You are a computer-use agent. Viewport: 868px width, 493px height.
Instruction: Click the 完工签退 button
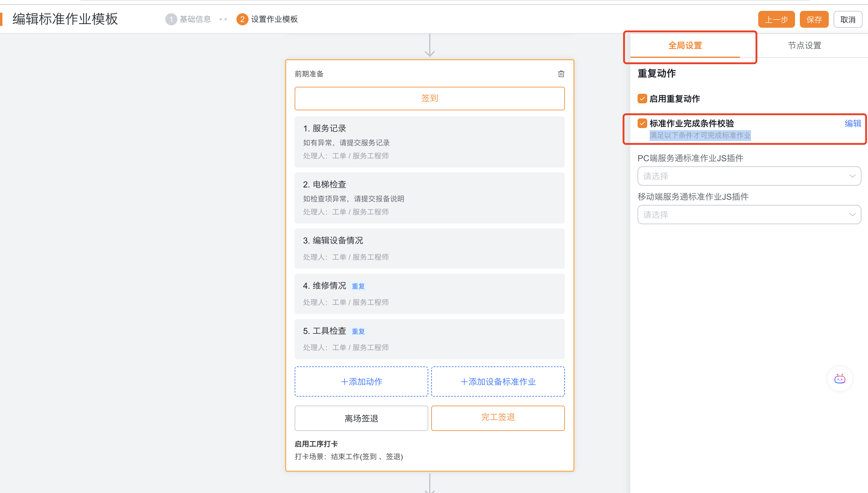click(x=498, y=417)
